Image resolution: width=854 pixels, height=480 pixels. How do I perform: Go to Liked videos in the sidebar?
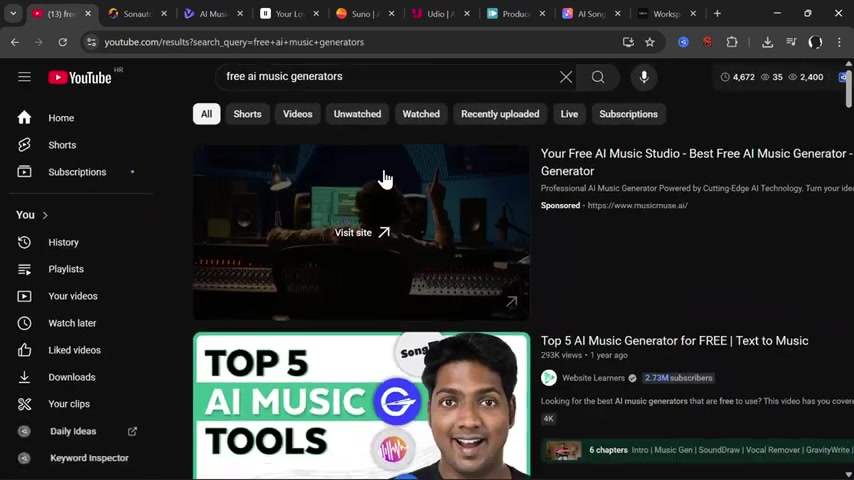74,350
